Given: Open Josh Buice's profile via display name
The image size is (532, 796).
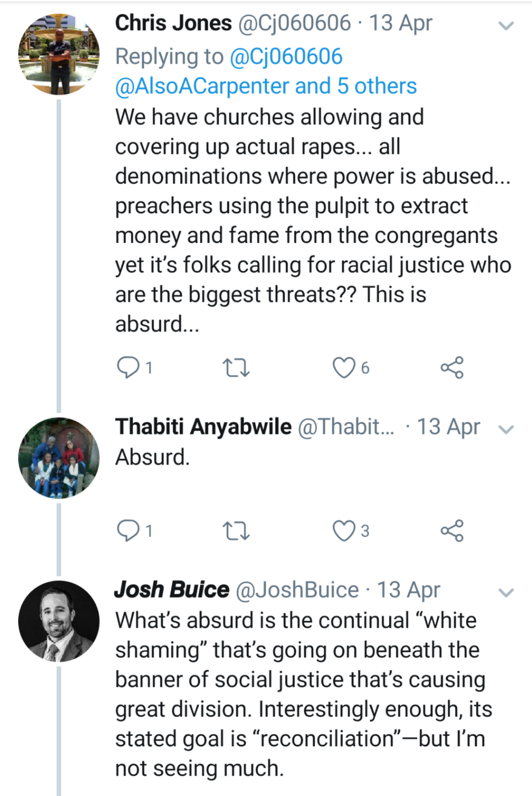Looking at the screenshot, I should point(172,590).
